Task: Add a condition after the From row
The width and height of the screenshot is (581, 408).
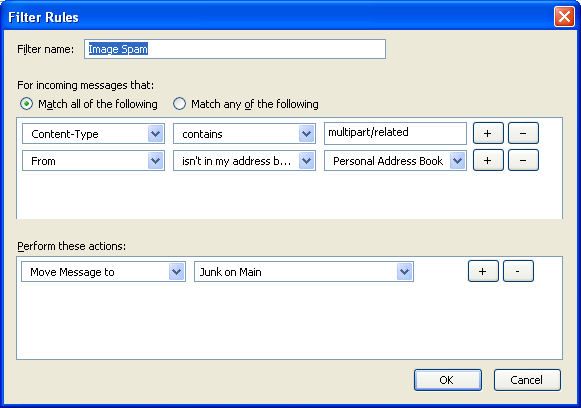Action: [x=488, y=160]
